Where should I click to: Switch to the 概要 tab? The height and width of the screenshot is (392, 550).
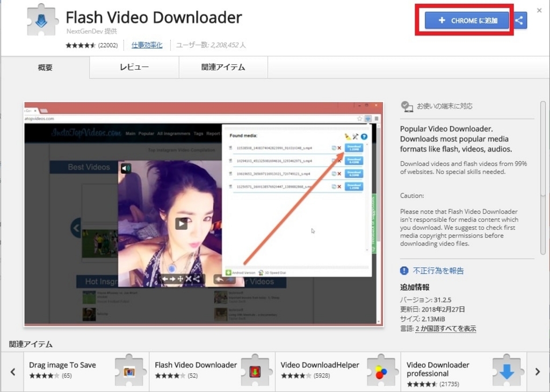[45, 67]
